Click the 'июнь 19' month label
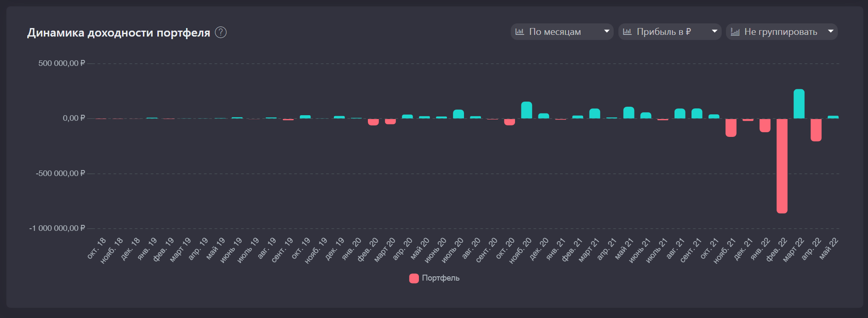This screenshot has height=318, width=868. (x=231, y=250)
